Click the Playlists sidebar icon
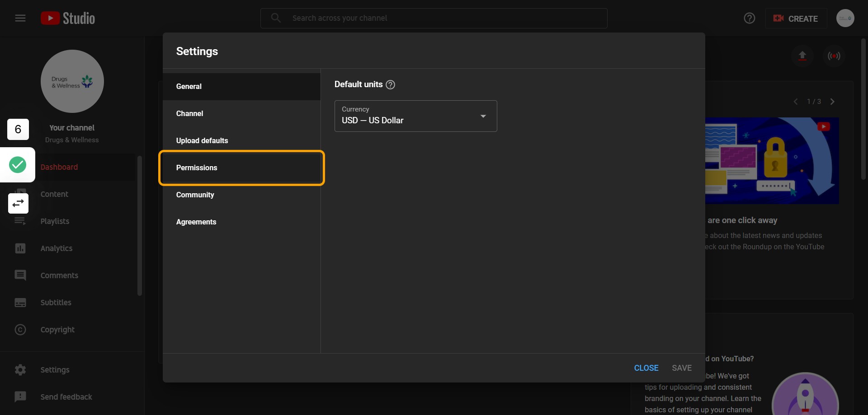This screenshot has width=868, height=415. click(x=20, y=221)
